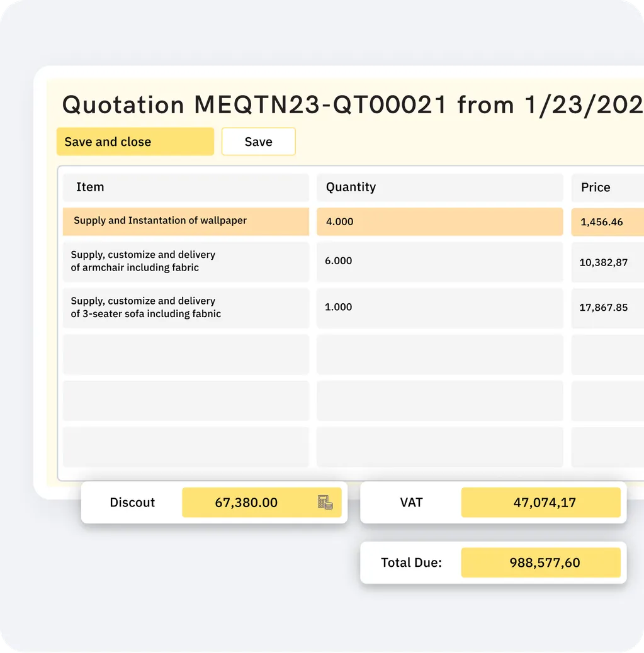Edit sofa price 17,867.85 cell

[607, 308]
